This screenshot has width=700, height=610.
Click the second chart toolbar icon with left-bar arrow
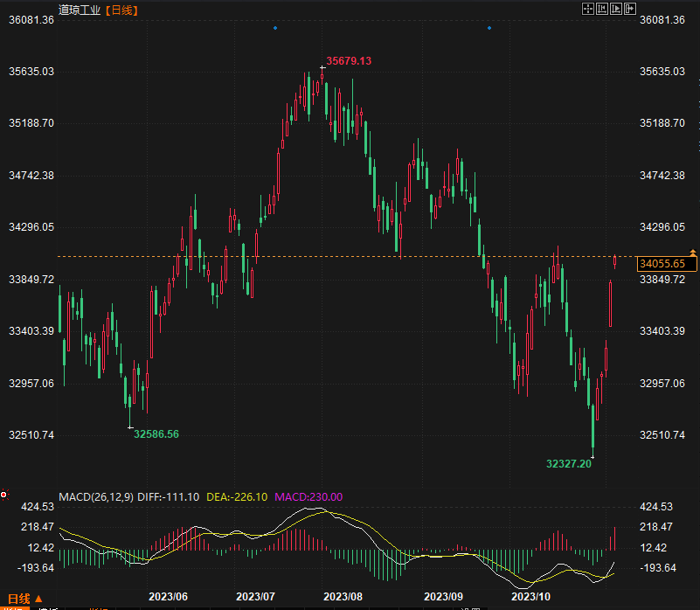[602, 9]
